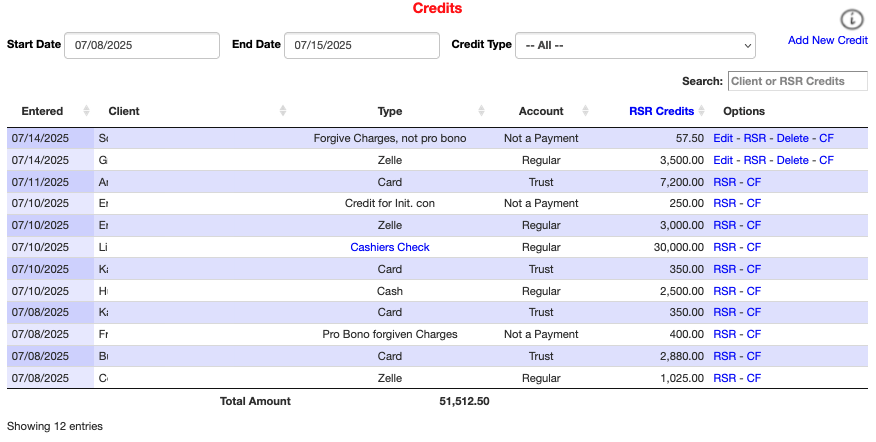Open CF for the 1,025.00 Zelle credit

tap(754, 378)
